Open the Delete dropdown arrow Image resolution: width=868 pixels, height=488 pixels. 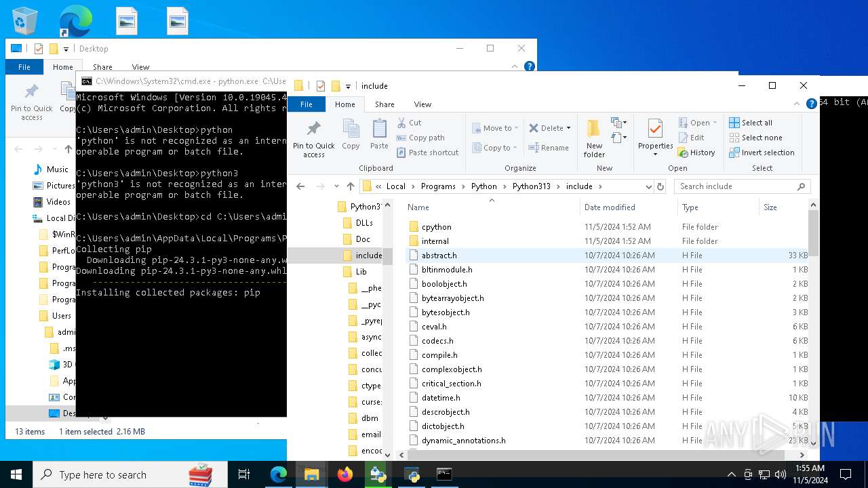click(568, 128)
